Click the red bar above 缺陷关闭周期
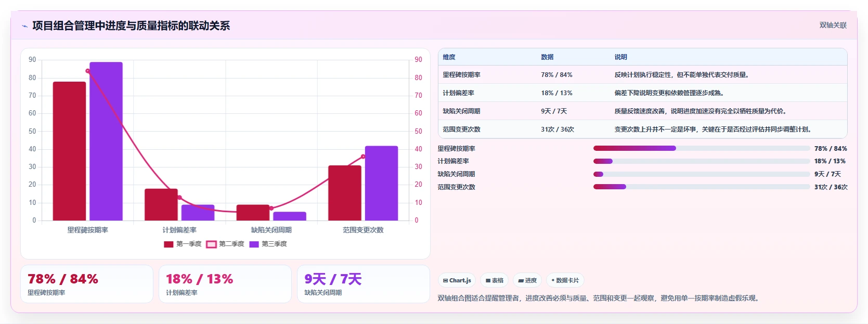The width and height of the screenshot is (868, 324). point(253,213)
